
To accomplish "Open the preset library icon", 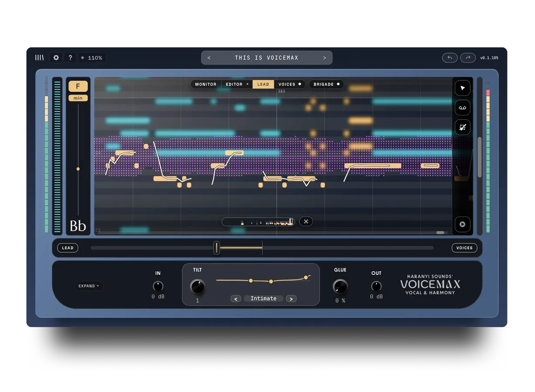I will (40, 57).
